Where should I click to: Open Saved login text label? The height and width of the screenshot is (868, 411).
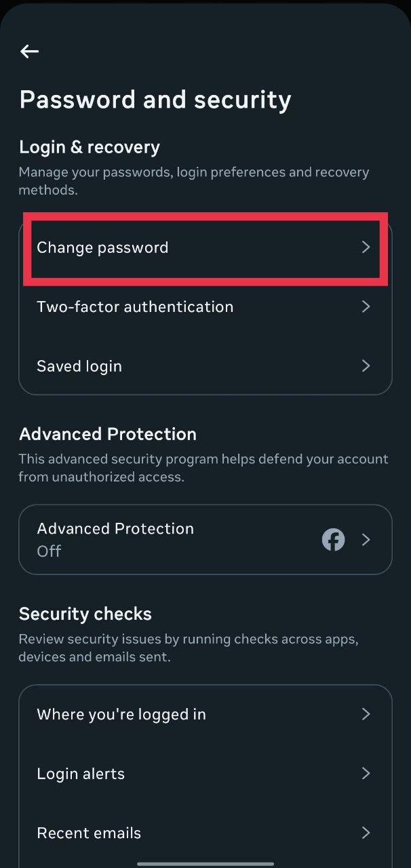coord(79,366)
